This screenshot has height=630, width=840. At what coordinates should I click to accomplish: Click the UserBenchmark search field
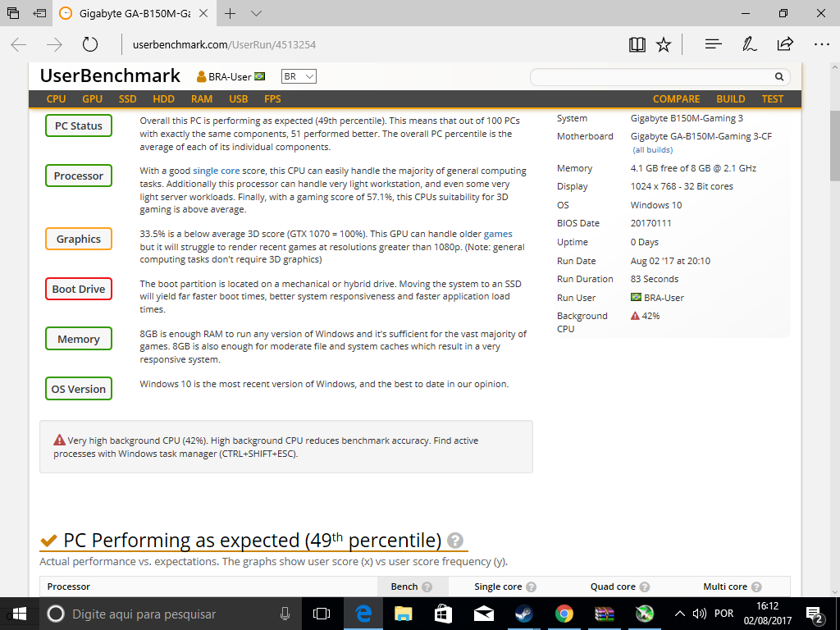point(651,77)
